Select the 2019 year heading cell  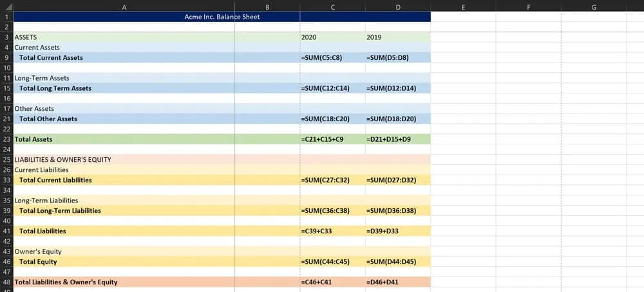397,37
